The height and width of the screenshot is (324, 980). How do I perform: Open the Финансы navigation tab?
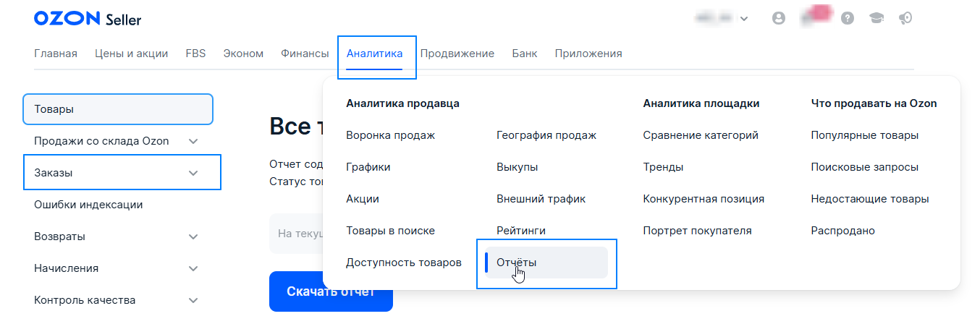(x=305, y=54)
